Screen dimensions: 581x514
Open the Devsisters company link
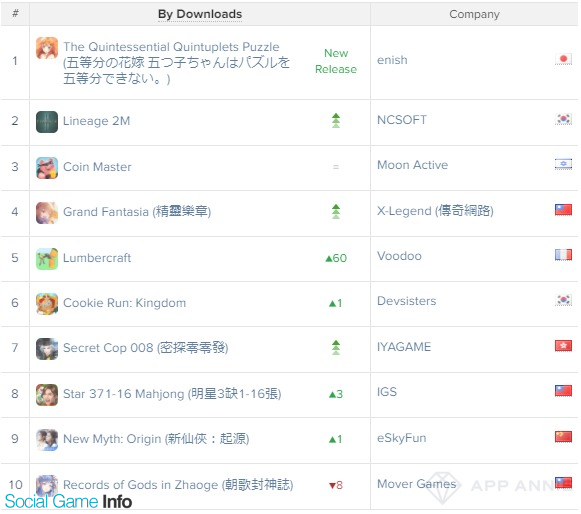point(406,301)
